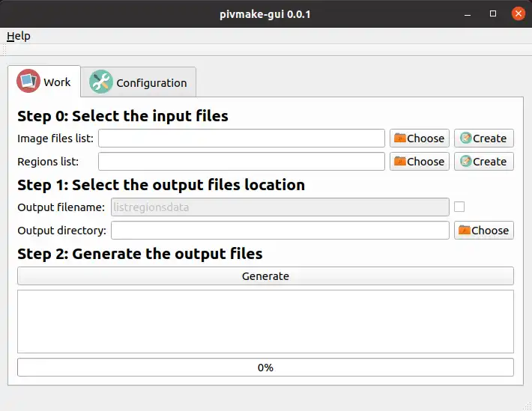Click the 0% progress bar
This screenshot has height=411, width=532.
coord(265,368)
